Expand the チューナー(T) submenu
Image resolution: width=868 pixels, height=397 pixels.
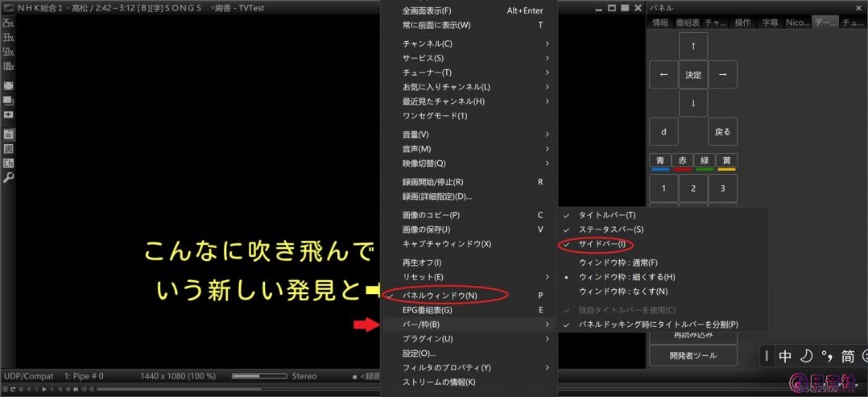point(469,72)
